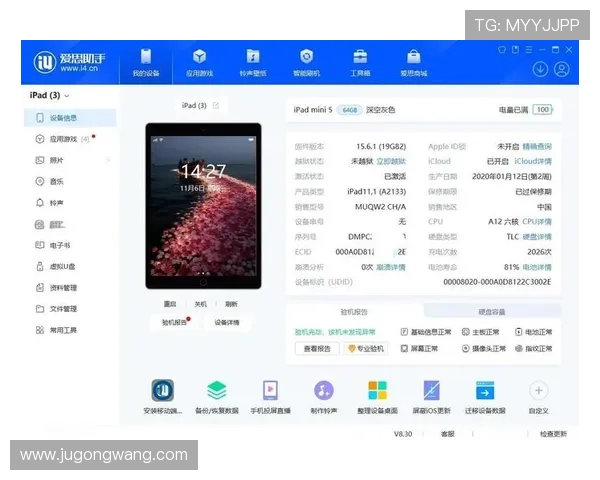Viewport: 600px width, 480px height.
Task: Click the 检查更新 link in status bar
Action: [x=553, y=434]
